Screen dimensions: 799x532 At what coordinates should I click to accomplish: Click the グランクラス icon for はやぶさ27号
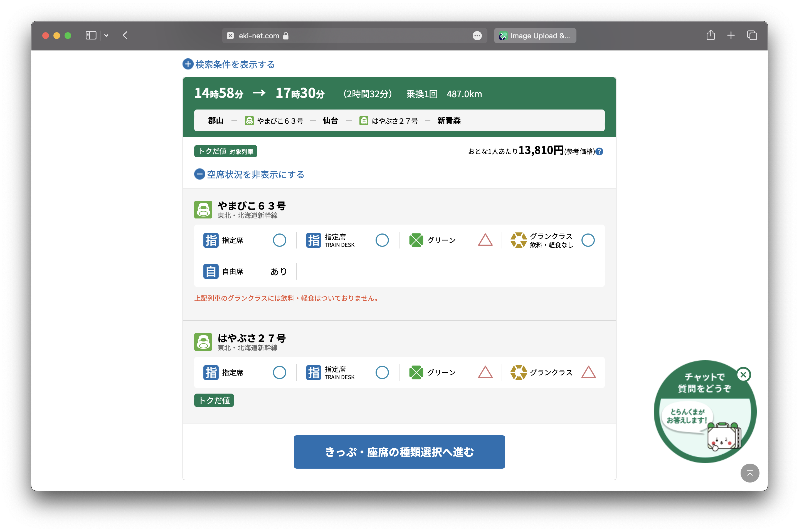519,372
